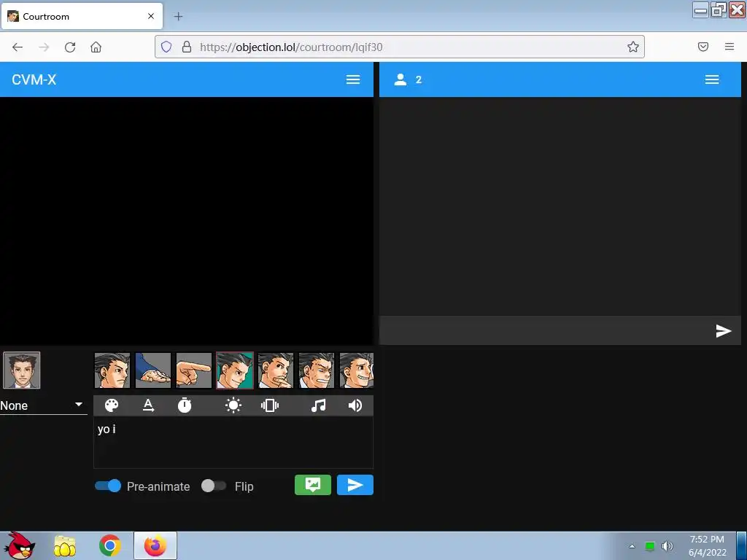Toggle the Pre-animate switch off
Image resolution: width=747 pixels, height=560 pixels.
pos(108,486)
